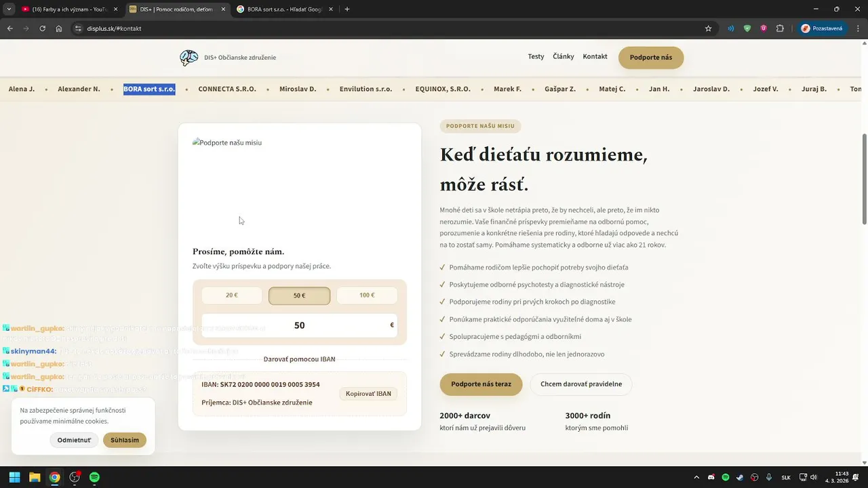The image size is (868, 488).
Task: Click the address bar URL displus.sk
Action: [114, 28]
